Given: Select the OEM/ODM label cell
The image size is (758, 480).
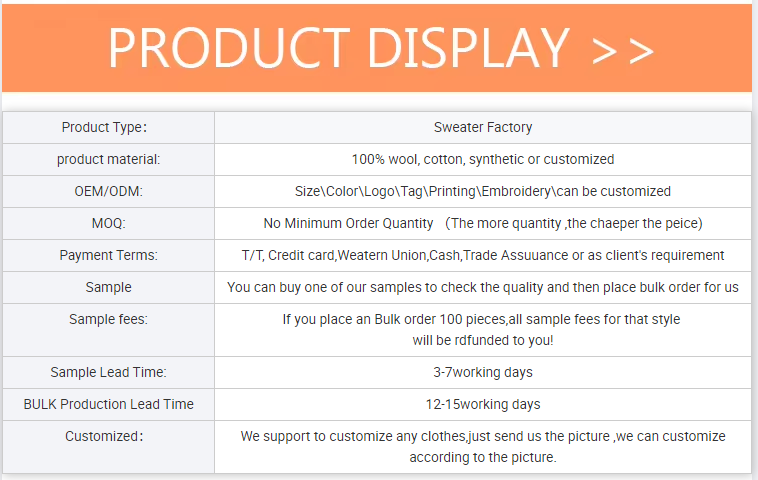Looking at the screenshot, I should click(109, 191).
